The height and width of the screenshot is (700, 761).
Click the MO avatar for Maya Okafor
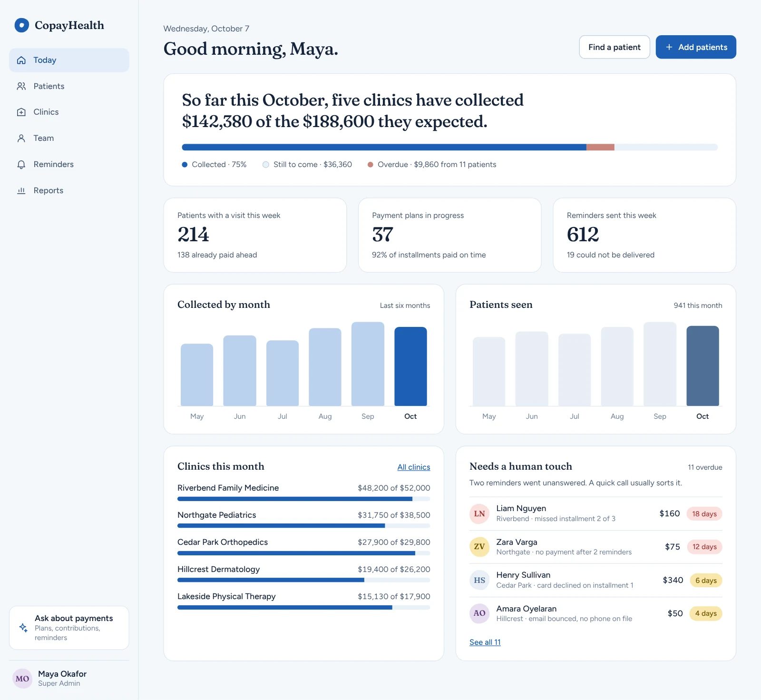pyautogui.click(x=22, y=679)
